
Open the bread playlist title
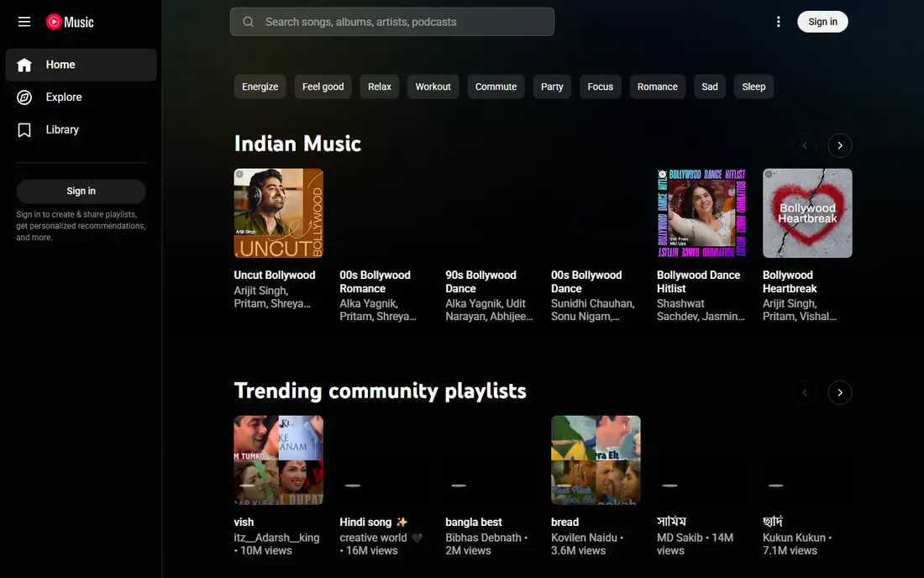[x=565, y=522]
